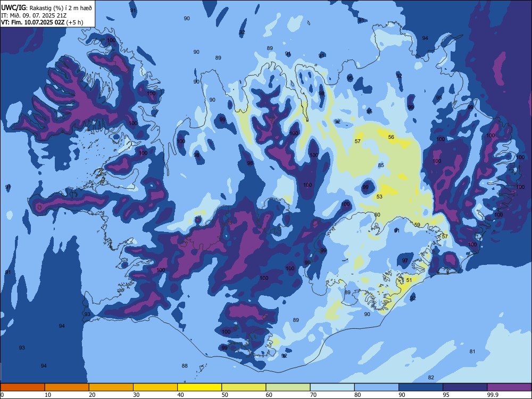
Task: Click the '97' humidity value on the map
Action: tap(405, 260)
